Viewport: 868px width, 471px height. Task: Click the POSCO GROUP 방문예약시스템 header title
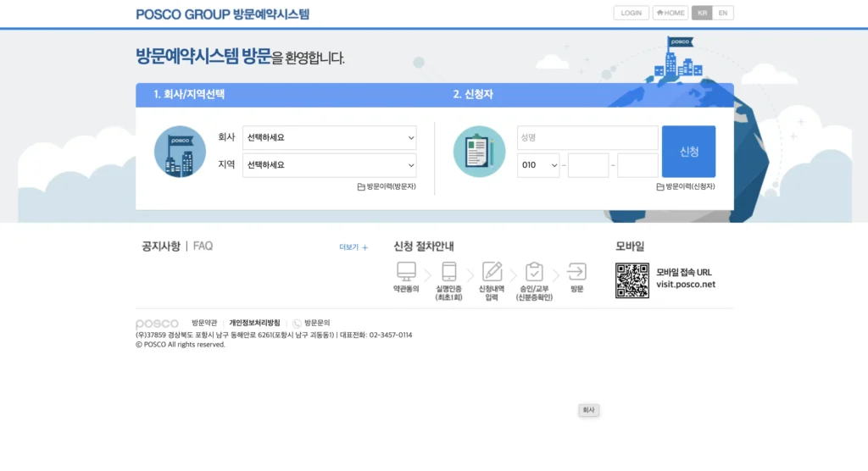point(223,14)
